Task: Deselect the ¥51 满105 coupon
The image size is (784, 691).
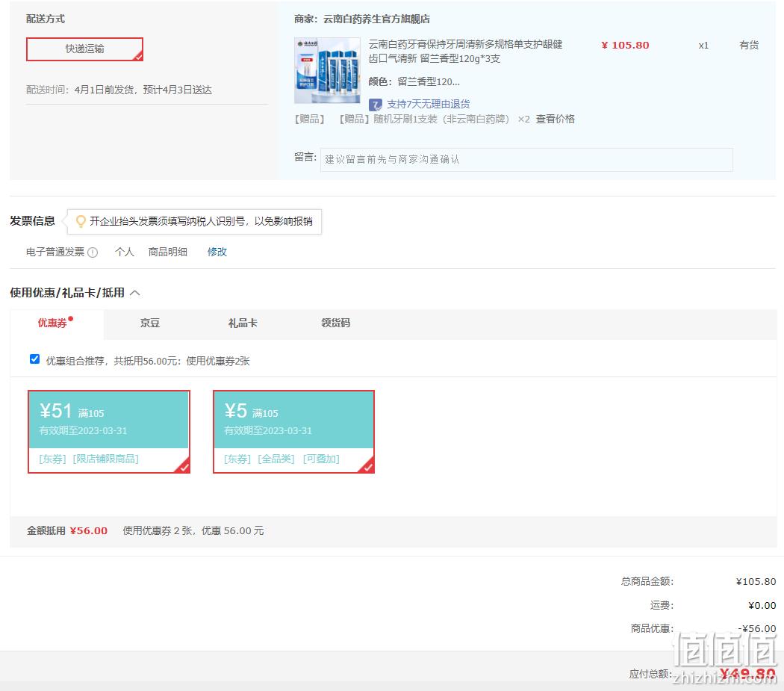Action: [109, 432]
